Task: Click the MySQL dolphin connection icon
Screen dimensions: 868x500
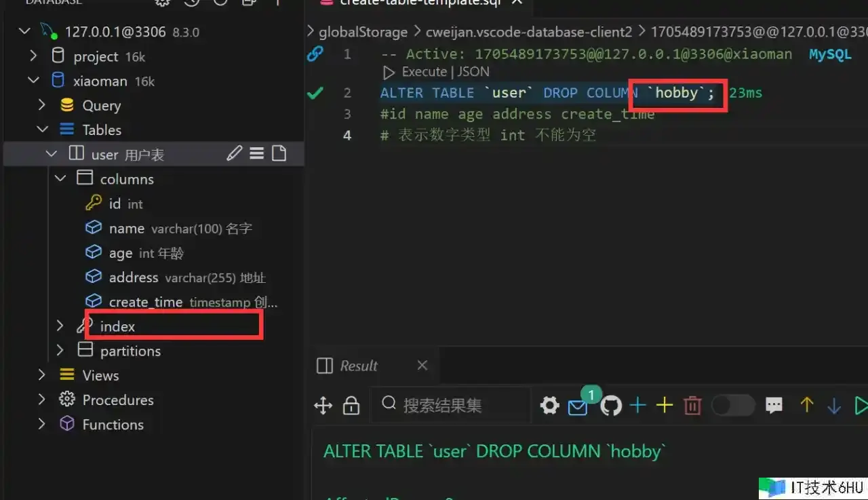Action: click(48, 31)
